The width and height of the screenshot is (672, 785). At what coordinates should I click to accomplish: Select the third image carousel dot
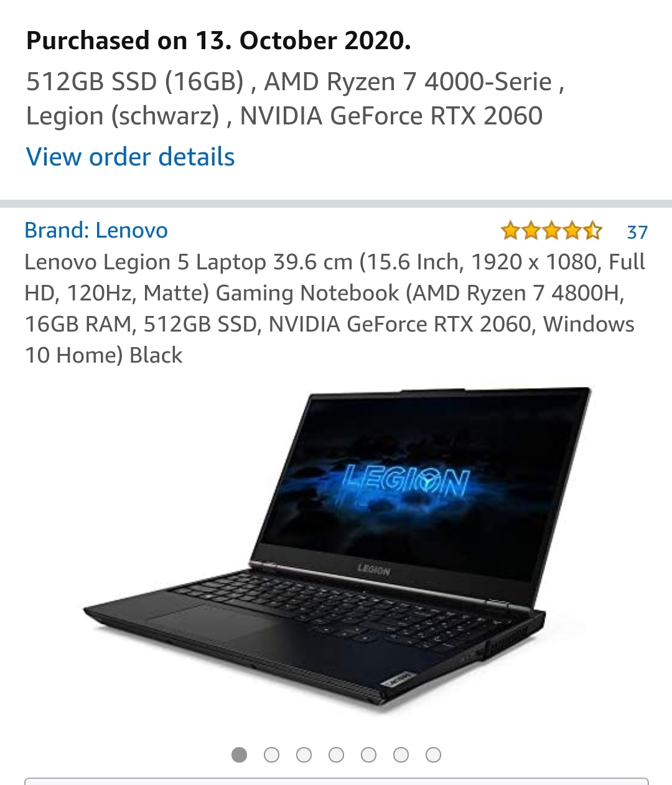pos(304,755)
